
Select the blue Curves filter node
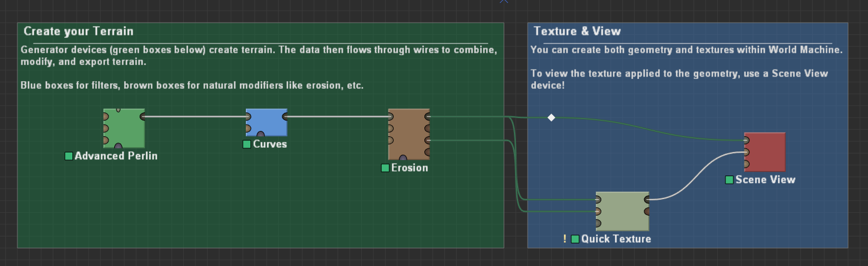(266, 122)
